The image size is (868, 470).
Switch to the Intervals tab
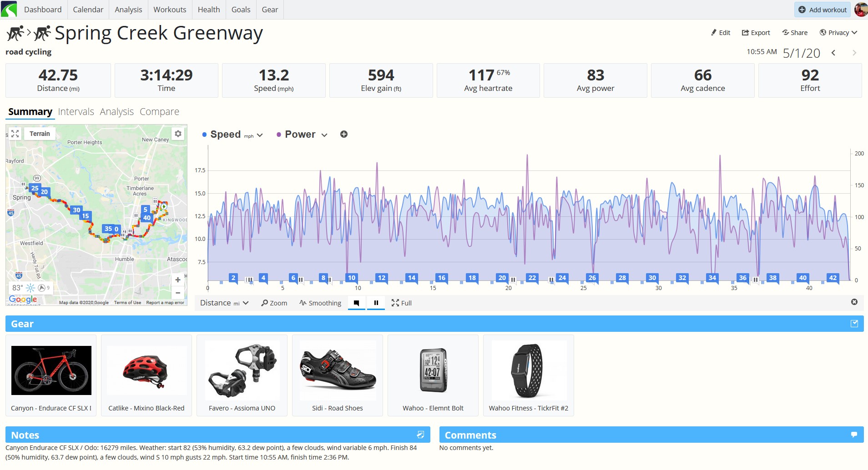point(76,112)
